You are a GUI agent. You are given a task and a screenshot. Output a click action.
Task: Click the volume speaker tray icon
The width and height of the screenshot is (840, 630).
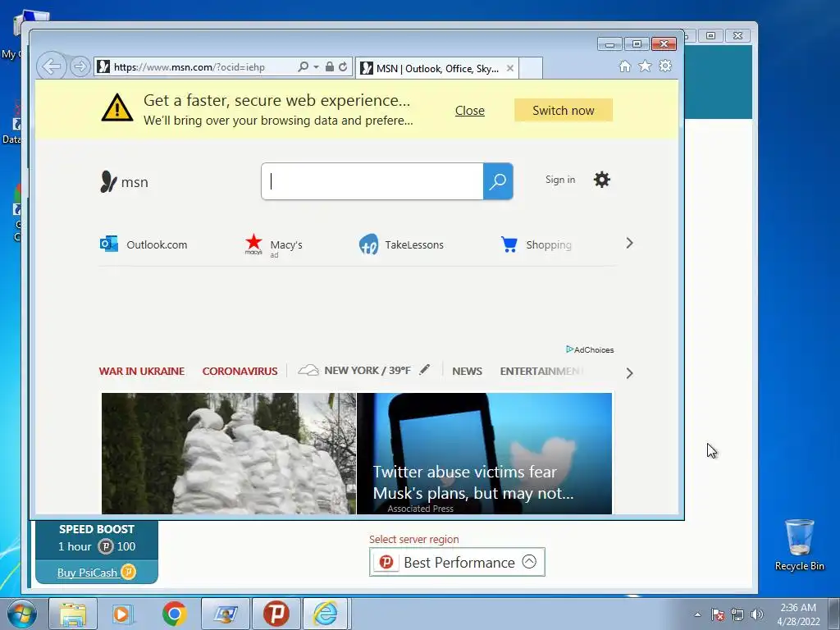pyautogui.click(x=757, y=614)
